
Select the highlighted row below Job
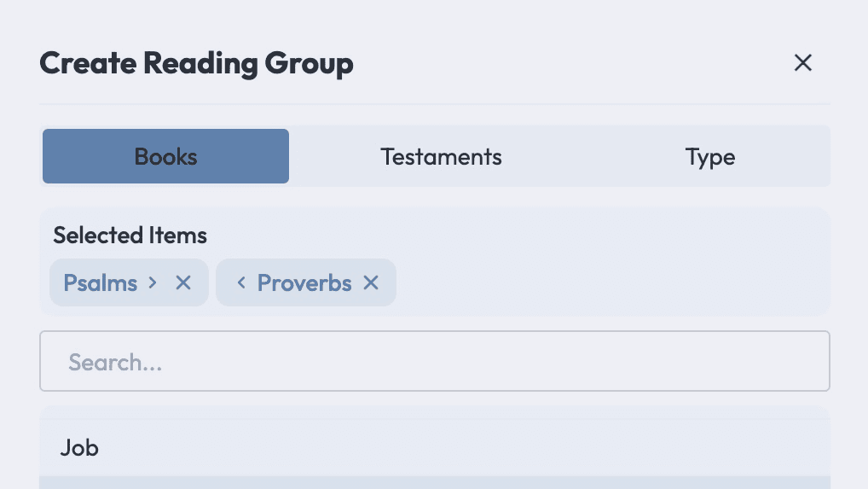(x=435, y=483)
